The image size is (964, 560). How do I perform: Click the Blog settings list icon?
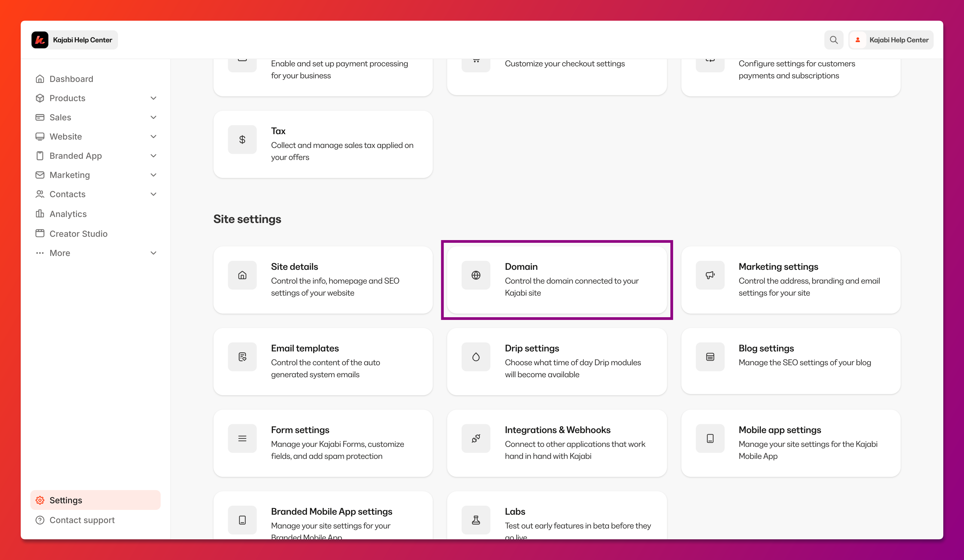tap(710, 357)
